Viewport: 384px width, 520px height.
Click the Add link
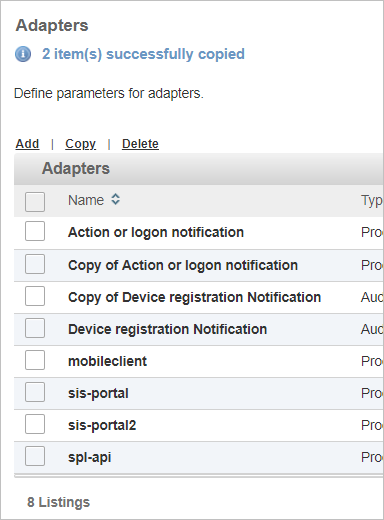click(27, 144)
